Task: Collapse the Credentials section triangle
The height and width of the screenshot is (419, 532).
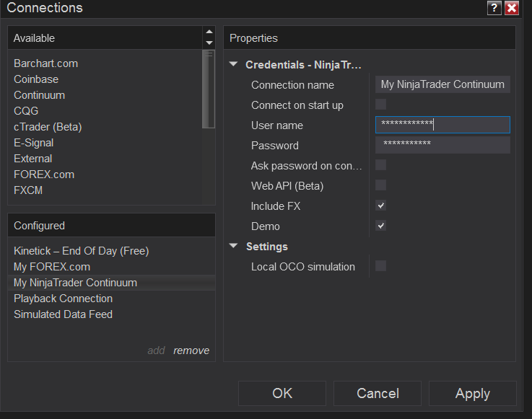Action: point(233,64)
